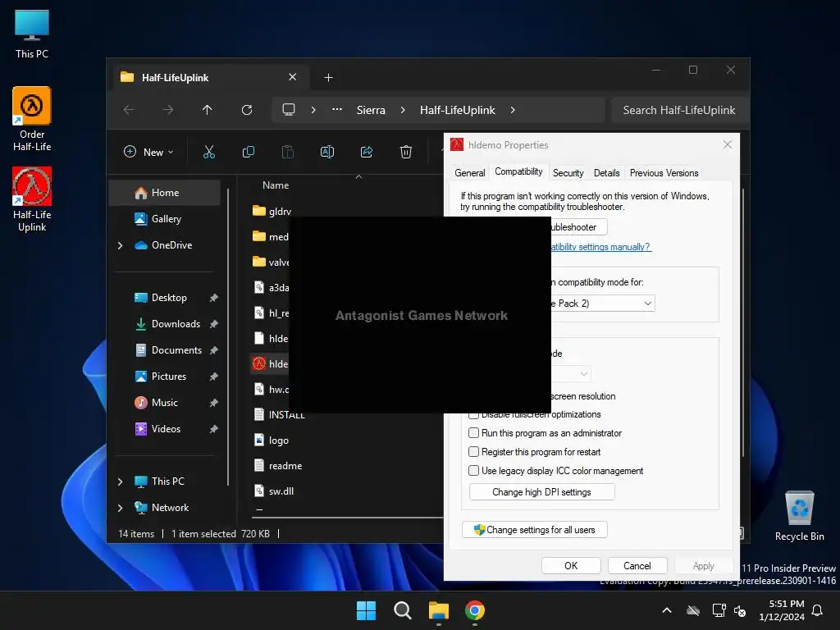Select the readme file in the list
Screen dimensions: 840x630
click(x=285, y=466)
